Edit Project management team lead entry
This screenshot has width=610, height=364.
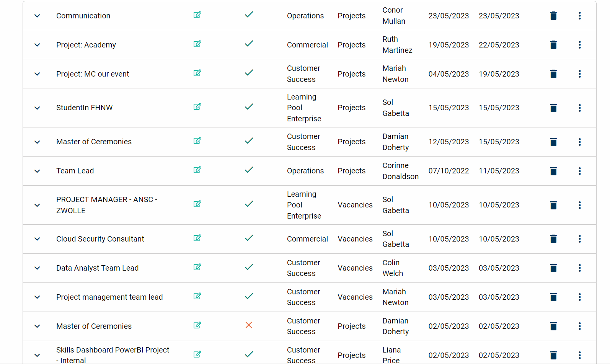[197, 296]
